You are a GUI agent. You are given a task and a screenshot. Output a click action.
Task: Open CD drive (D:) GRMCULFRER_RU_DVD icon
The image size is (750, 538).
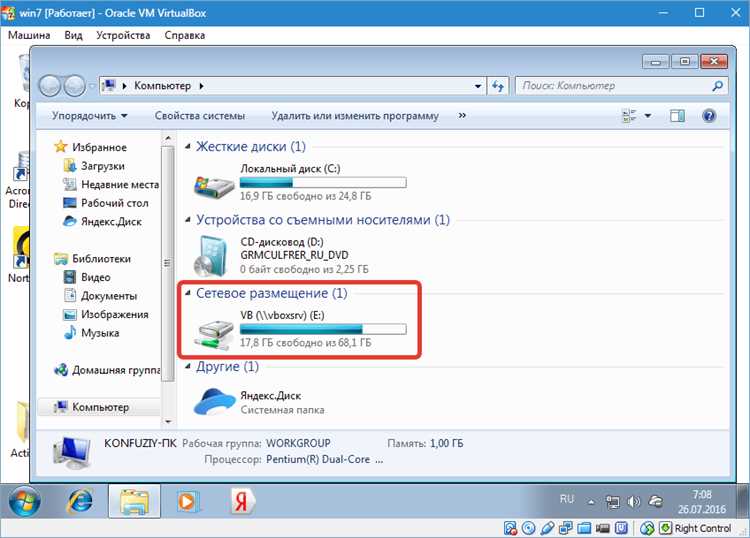(211, 256)
